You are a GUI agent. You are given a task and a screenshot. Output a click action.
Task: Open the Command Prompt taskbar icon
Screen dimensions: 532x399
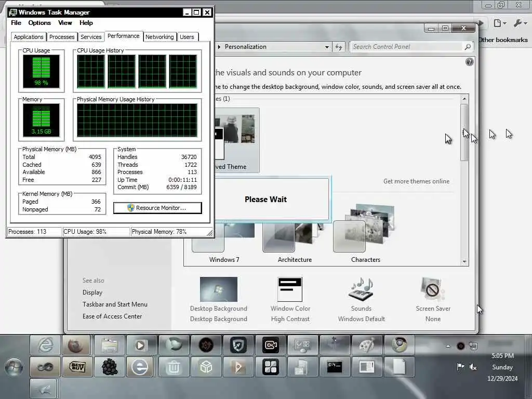(335, 367)
